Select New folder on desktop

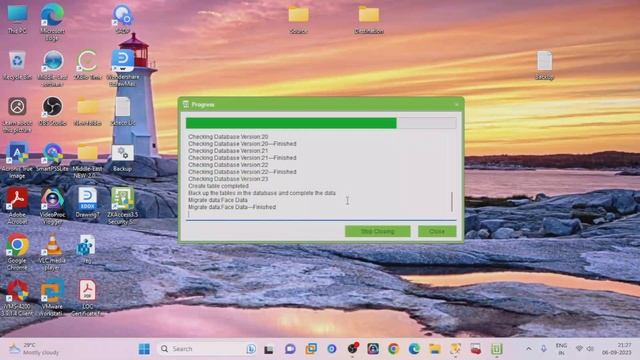click(x=88, y=111)
